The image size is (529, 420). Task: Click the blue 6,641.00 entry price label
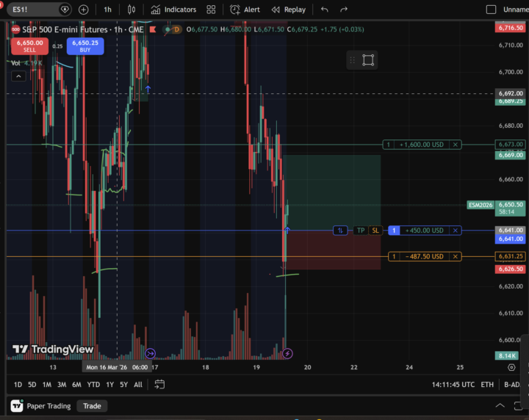point(510,239)
